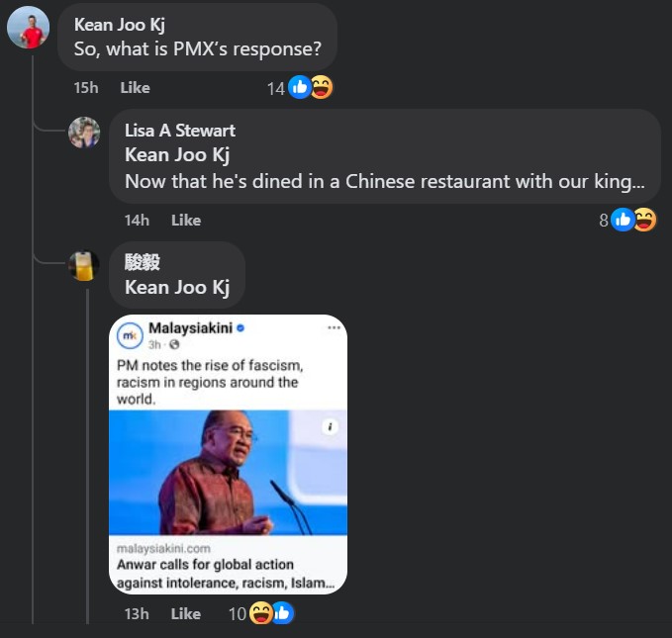Click Lisa A Stewart's avatar
Viewport: 672px width, 638px height.
84,132
